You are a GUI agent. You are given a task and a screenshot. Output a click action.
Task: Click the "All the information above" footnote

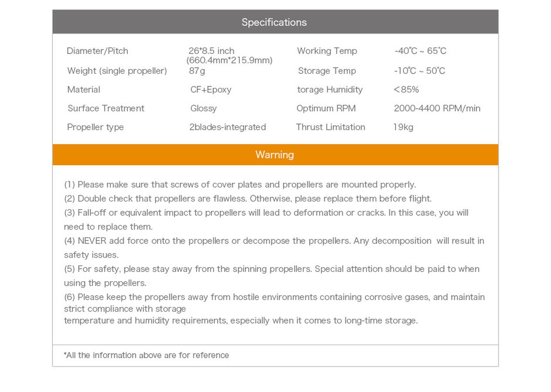pyautogui.click(x=147, y=355)
